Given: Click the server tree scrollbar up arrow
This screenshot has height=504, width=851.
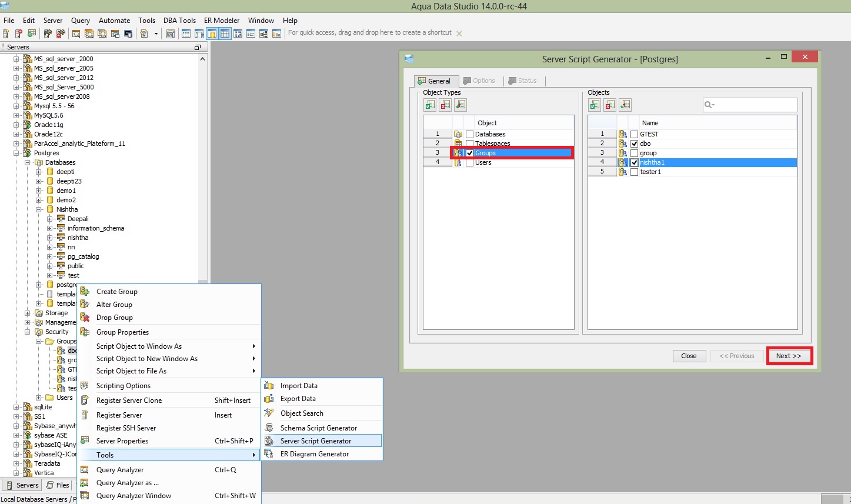Looking at the screenshot, I should pyautogui.click(x=203, y=59).
